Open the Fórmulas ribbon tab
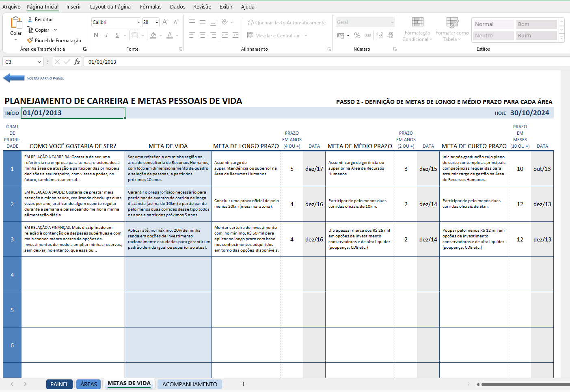This screenshot has width=570, height=392. (151, 6)
